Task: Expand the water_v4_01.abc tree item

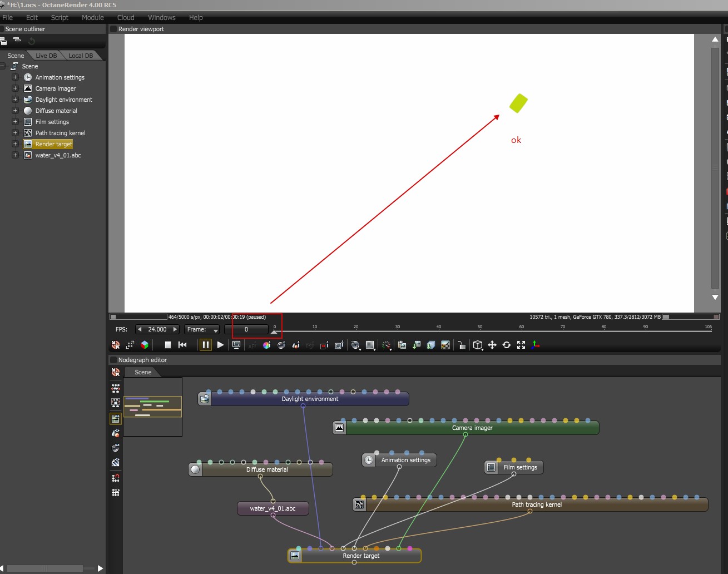Action: pos(16,155)
